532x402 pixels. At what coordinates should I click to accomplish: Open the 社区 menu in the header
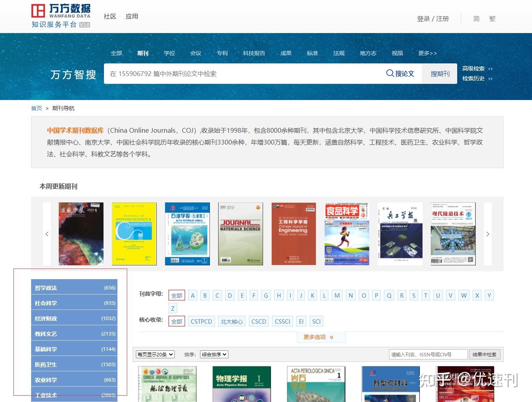click(x=110, y=16)
